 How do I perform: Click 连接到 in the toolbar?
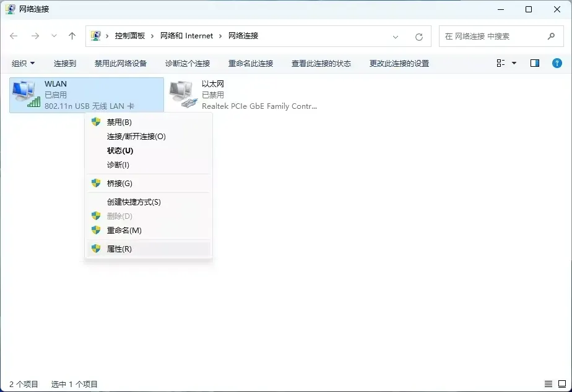[65, 64]
